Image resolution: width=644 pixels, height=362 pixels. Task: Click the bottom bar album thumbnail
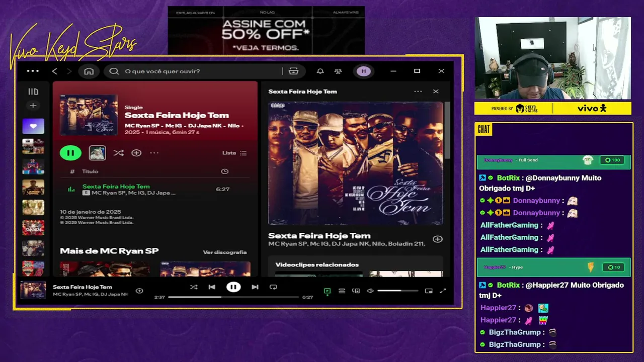click(33, 290)
